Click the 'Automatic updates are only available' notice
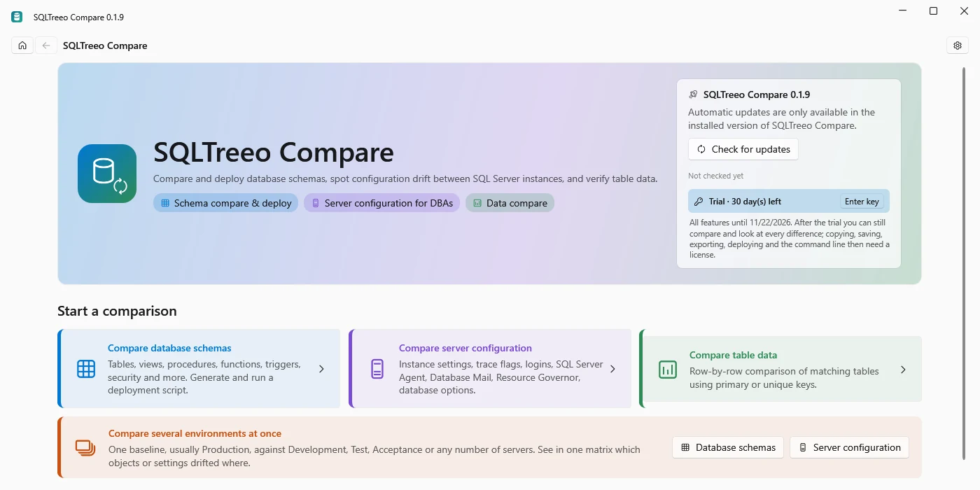The image size is (980, 490). pyautogui.click(x=781, y=119)
